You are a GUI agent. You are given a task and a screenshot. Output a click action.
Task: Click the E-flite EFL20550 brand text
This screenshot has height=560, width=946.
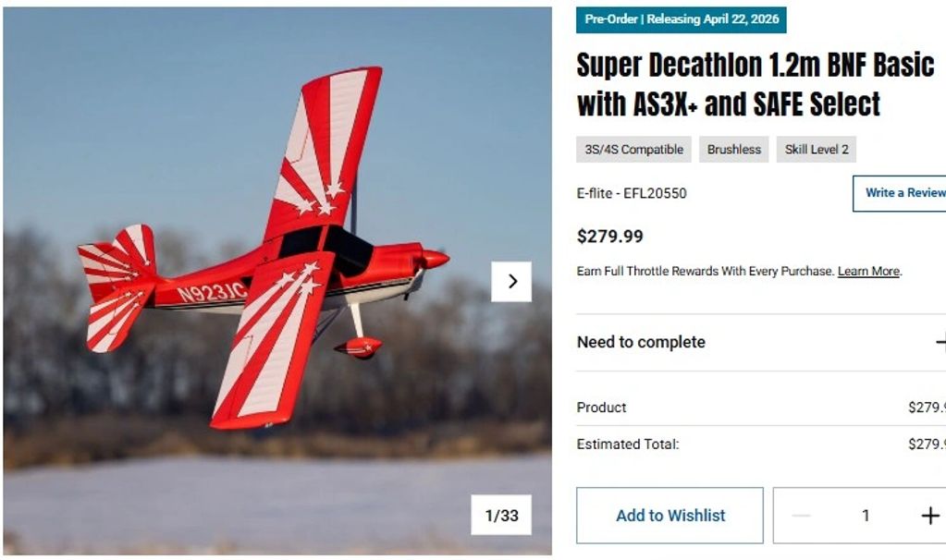tap(632, 193)
